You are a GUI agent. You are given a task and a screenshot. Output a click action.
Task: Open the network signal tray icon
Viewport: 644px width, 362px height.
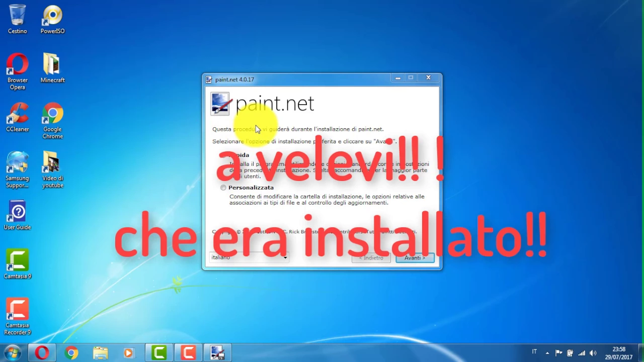coord(582,353)
